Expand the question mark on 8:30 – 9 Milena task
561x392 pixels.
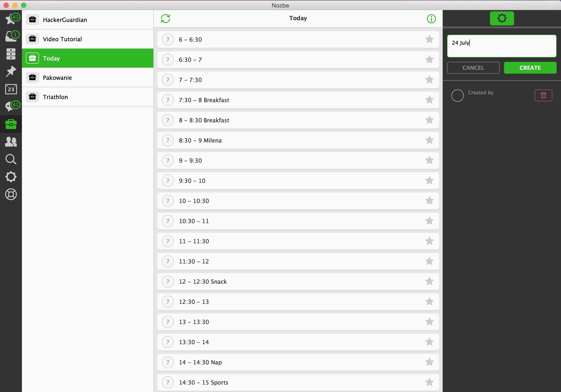click(x=169, y=140)
